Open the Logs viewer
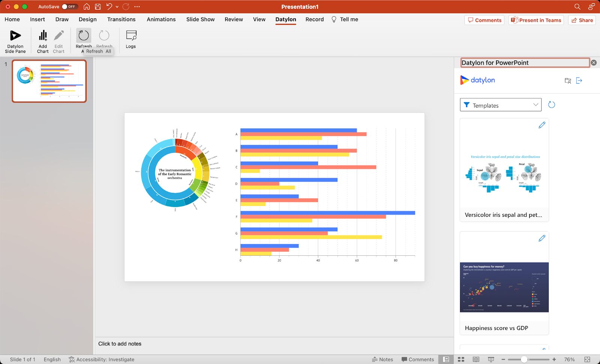The height and width of the screenshot is (364, 600). (131, 39)
